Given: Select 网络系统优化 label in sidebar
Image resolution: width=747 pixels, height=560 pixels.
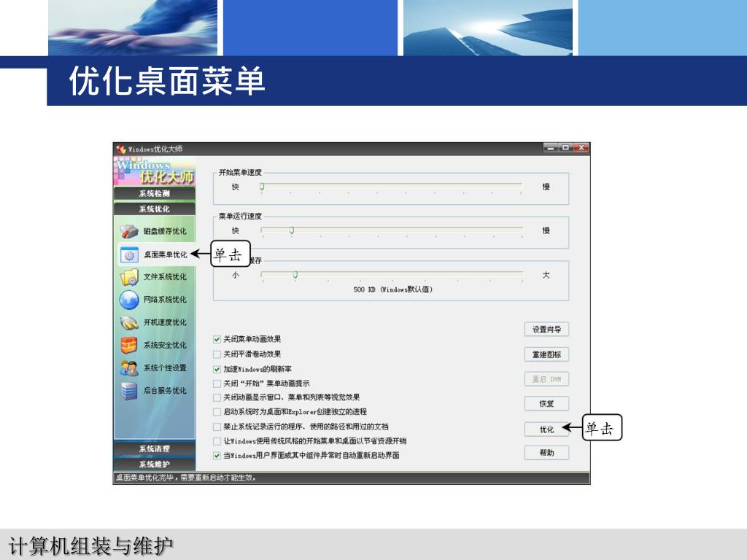Looking at the screenshot, I should coord(165,300).
